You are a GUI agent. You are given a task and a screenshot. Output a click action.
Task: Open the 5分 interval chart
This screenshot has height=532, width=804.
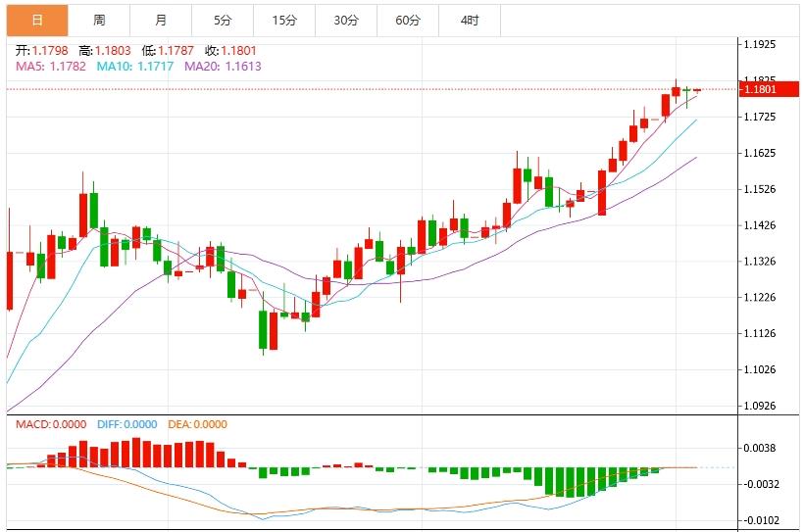(x=223, y=20)
